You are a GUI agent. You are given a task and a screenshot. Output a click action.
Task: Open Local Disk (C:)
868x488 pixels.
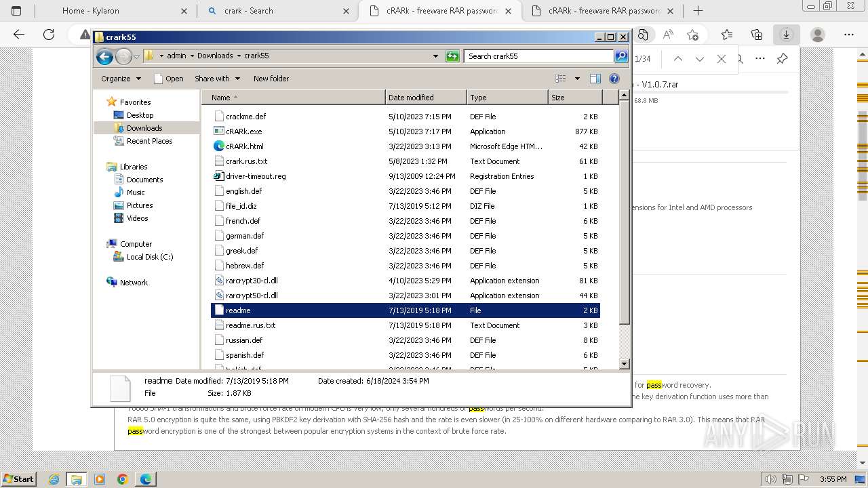click(x=149, y=257)
